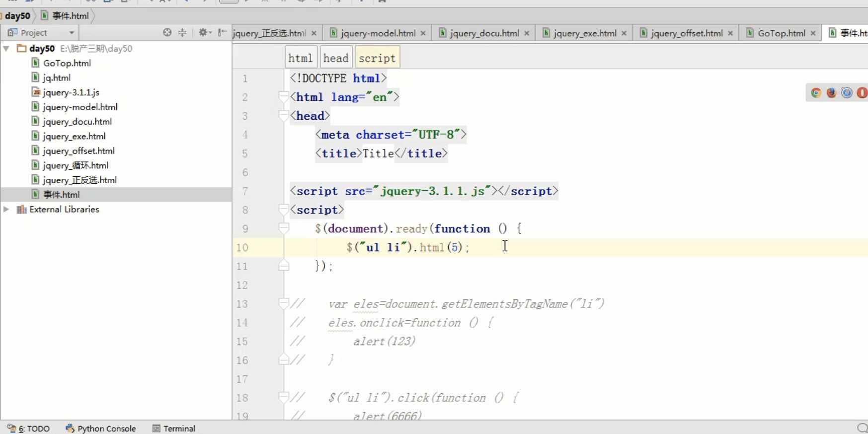The height and width of the screenshot is (434, 868).
Task: Place cursor on the meta charset line
Action: (x=391, y=135)
